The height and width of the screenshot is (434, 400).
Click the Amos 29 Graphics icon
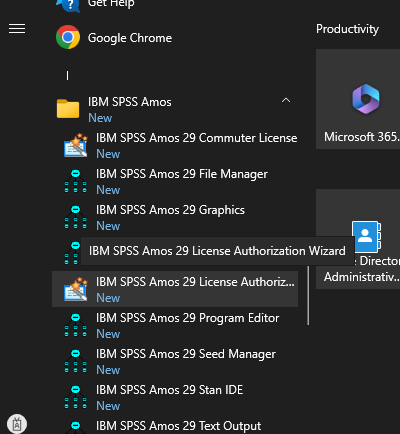click(x=76, y=217)
